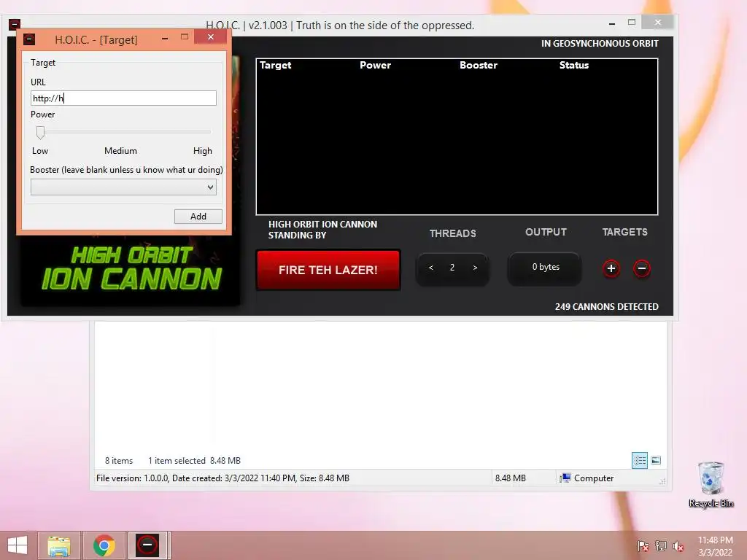Click the IN GEOSYNCHONOUS ORBIT label
Screen dimensions: 747x560
click(600, 43)
